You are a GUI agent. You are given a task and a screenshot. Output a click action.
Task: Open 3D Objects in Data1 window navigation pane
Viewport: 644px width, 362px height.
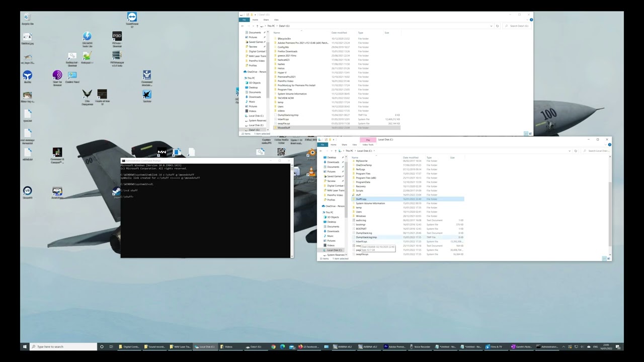(x=255, y=82)
